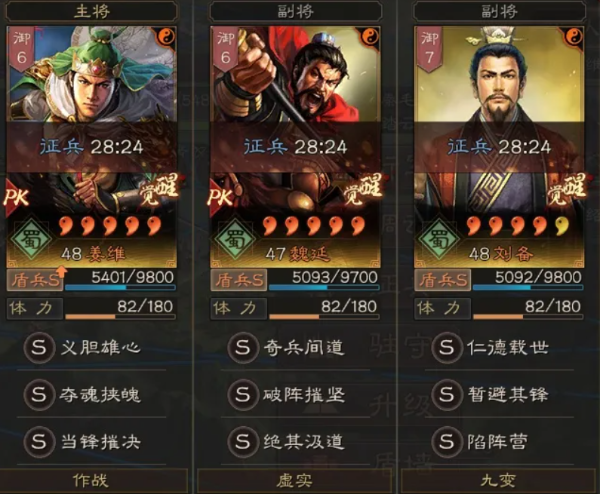
Task: Click the PK badge on 魏延's card
Action: (220, 197)
